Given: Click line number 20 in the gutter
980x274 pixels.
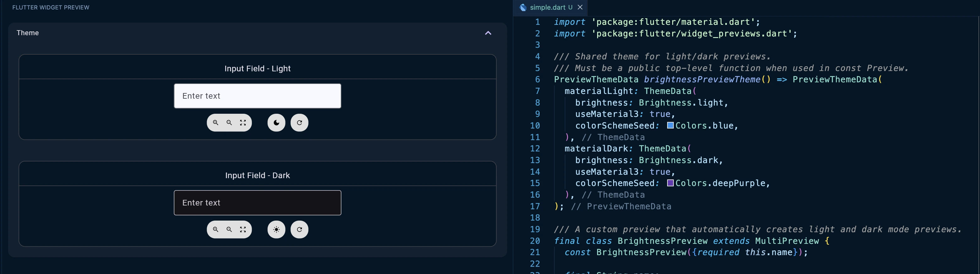Looking at the screenshot, I should (x=535, y=241).
